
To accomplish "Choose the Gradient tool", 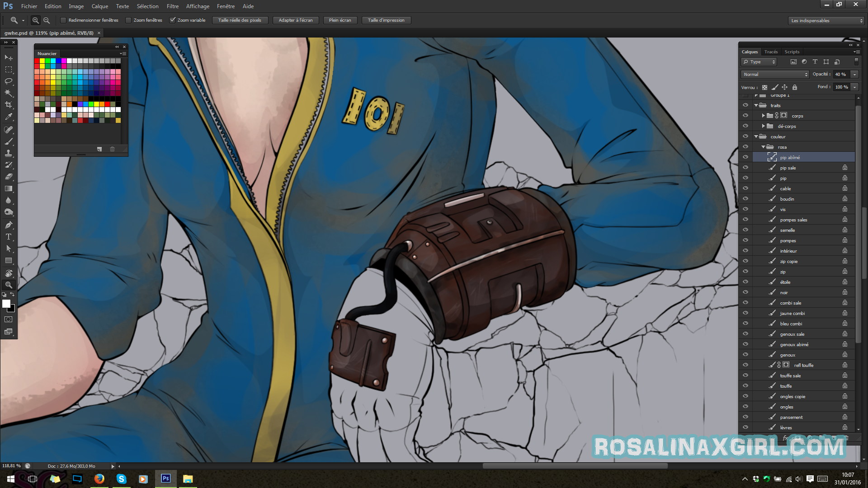I will point(9,189).
